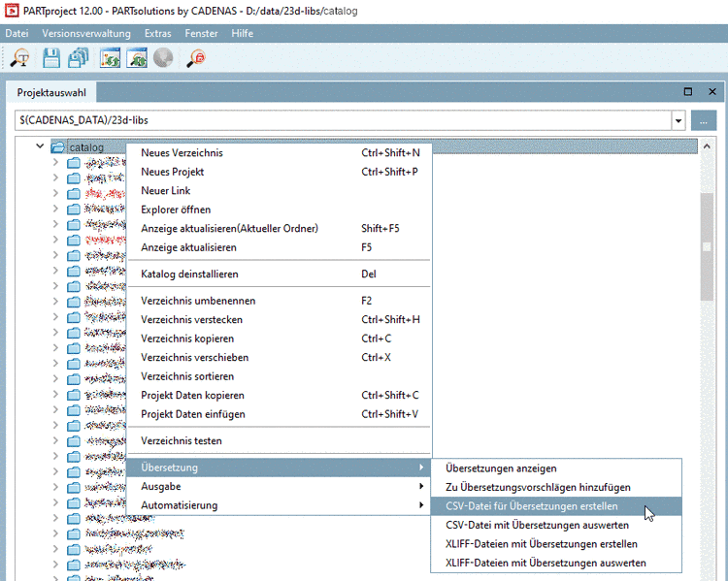Maximize the Projektauswahl panel
This screenshot has height=581, width=728.
(x=688, y=92)
